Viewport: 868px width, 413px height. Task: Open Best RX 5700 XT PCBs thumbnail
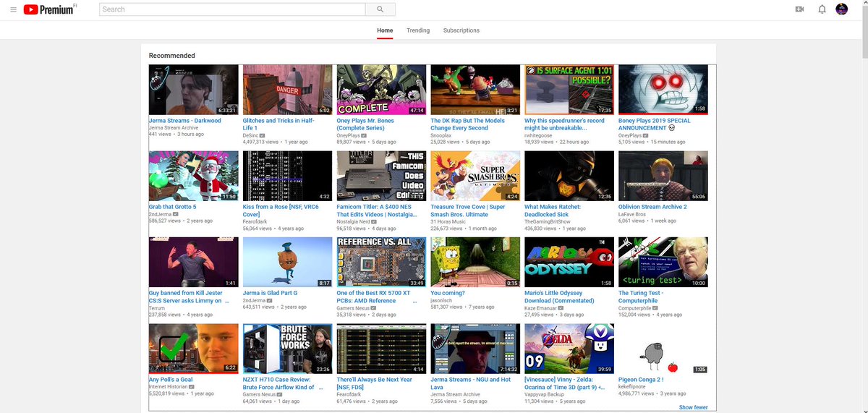click(x=381, y=262)
